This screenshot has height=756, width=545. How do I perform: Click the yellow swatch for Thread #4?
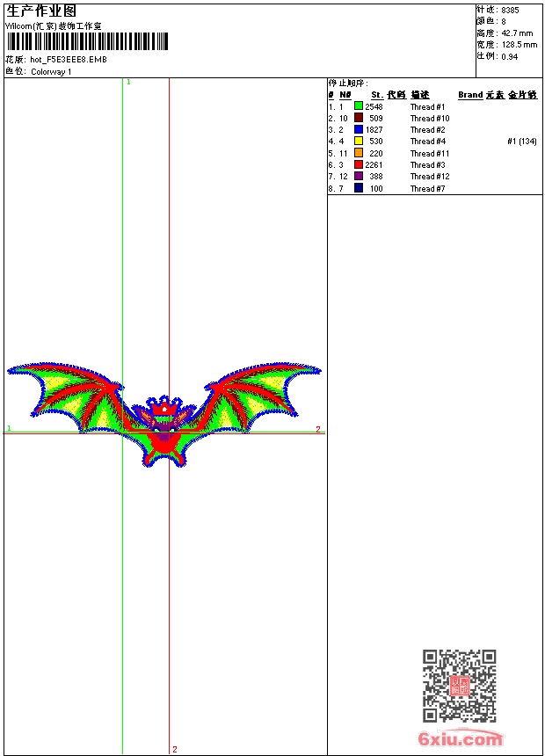click(x=359, y=141)
